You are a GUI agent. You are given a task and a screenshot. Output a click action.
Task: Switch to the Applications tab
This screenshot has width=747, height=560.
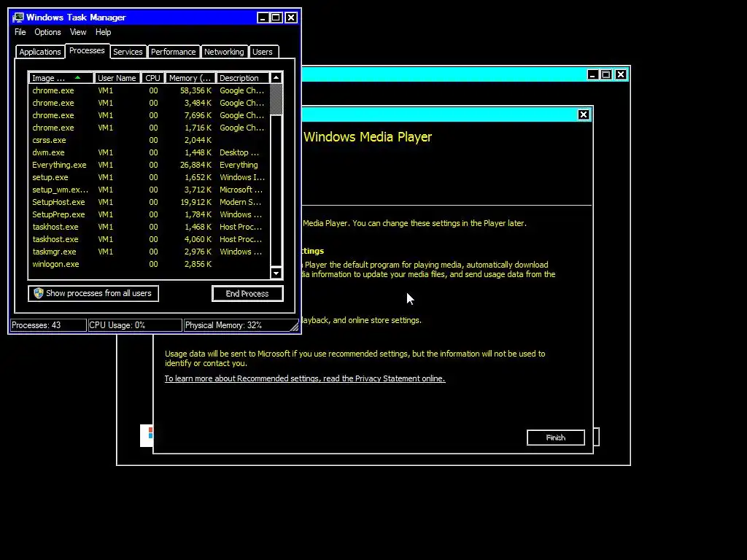pyautogui.click(x=40, y=52)
